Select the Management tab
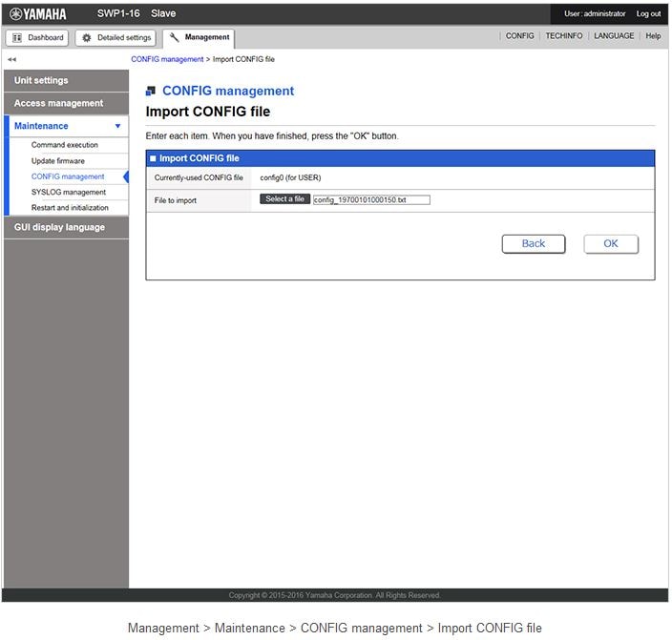Screen dimensions: 672x640 pyautogui.click(x=199, y=37)
